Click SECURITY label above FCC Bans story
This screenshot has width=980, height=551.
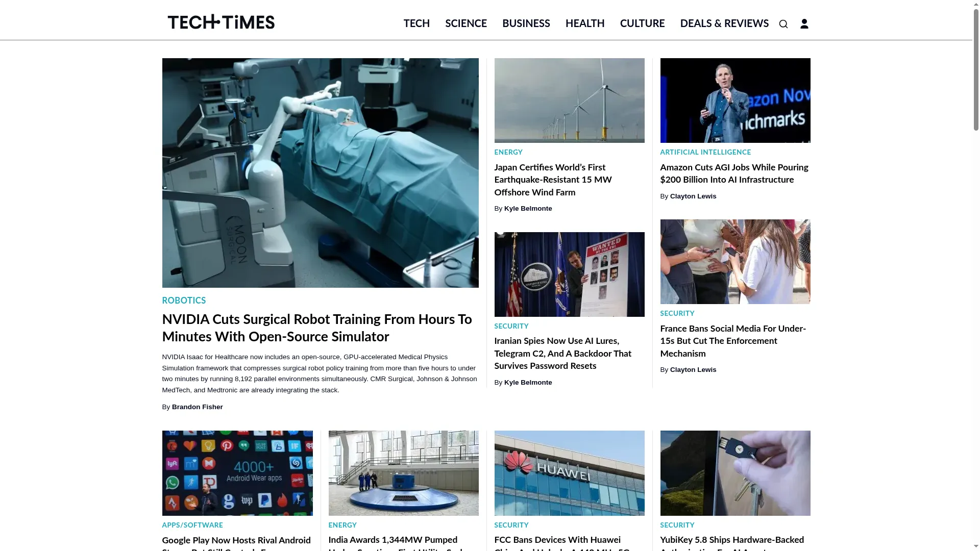click(x=511, y=525)
